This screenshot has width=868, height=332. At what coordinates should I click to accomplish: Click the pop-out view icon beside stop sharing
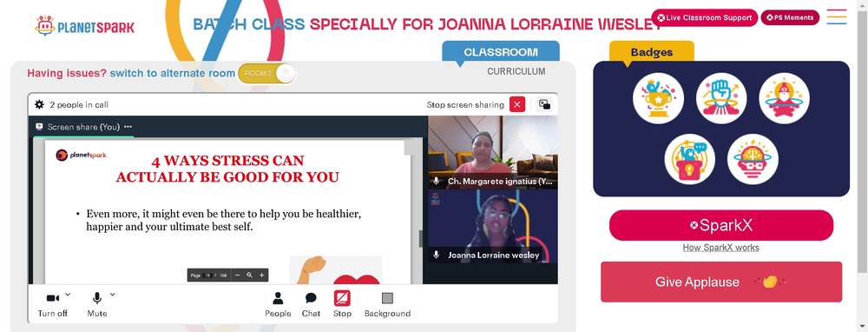tap(544, 105)
